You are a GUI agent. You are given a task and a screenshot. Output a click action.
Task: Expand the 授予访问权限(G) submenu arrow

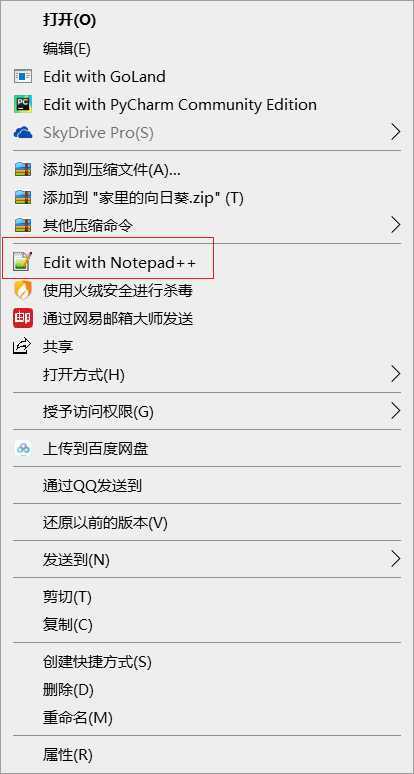point(395,411)
